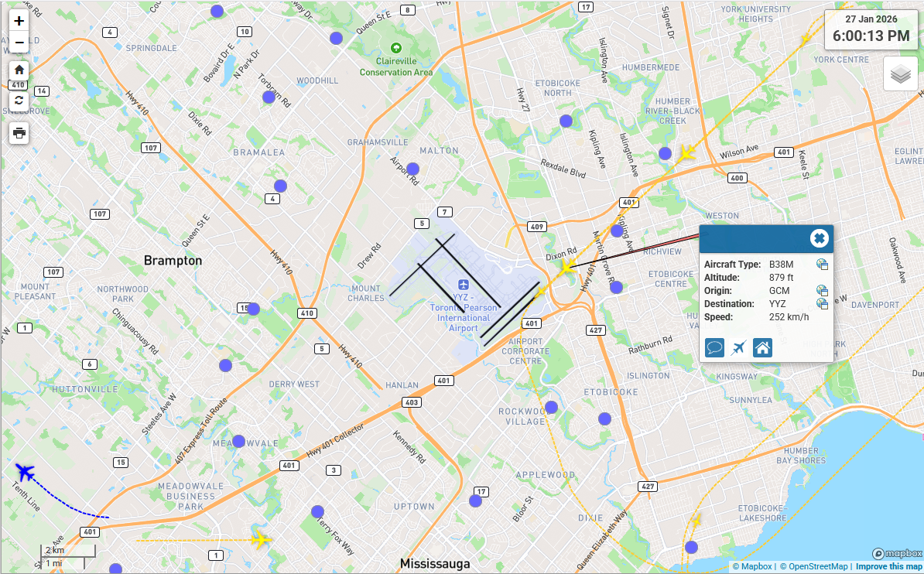This screenshot has width=924, height=574.
Task: Open info link beside Aircraft Type B38M
Action: (822, 265)
